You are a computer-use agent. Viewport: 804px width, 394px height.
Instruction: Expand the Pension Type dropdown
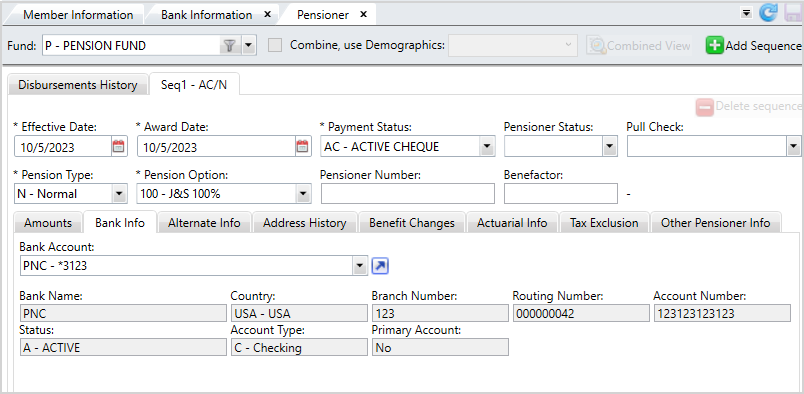click(119, 194)
